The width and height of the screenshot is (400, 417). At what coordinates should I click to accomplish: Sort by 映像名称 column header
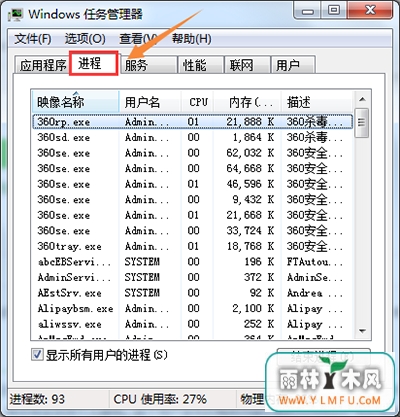click(x=75, y=102)
